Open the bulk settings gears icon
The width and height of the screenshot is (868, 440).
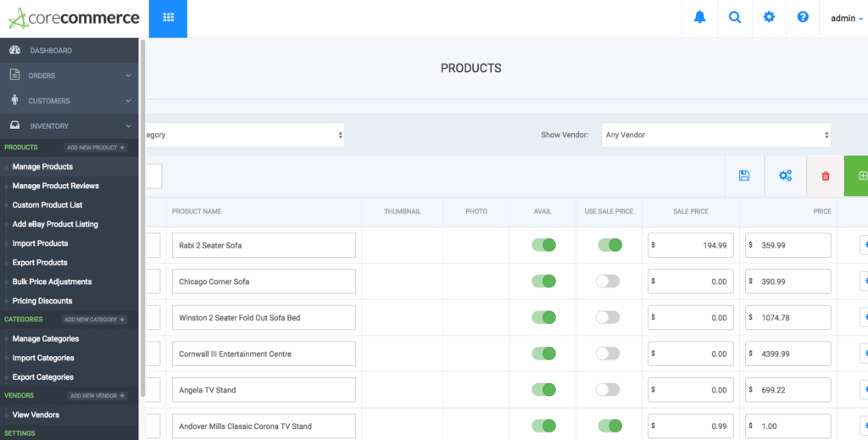coord(785,175)
